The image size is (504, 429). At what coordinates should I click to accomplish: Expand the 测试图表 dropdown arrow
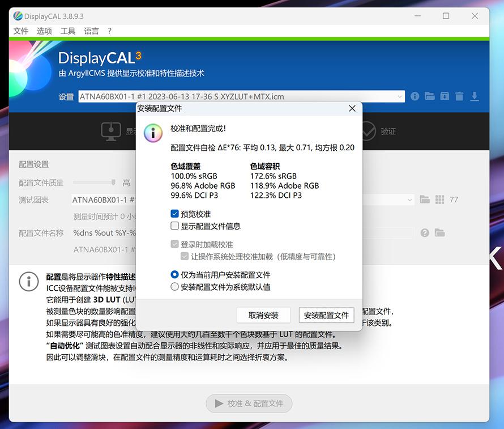[409, 199]
